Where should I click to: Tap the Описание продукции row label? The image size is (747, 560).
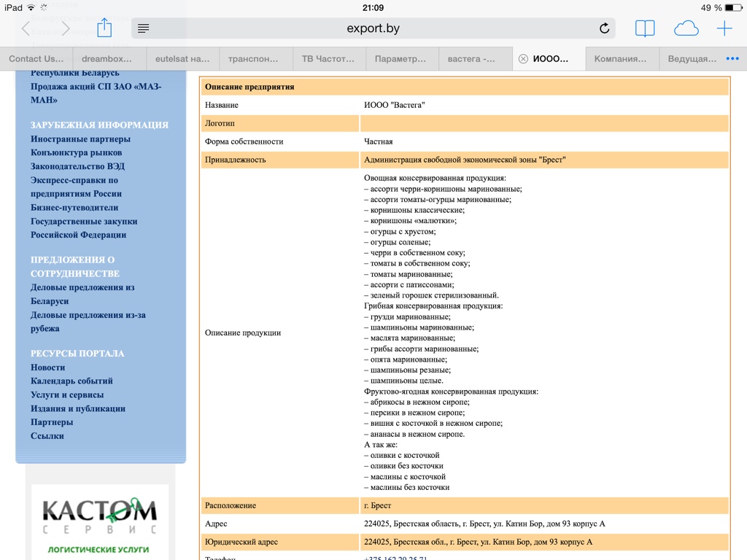pyautogui.click(x=243, y=332)
